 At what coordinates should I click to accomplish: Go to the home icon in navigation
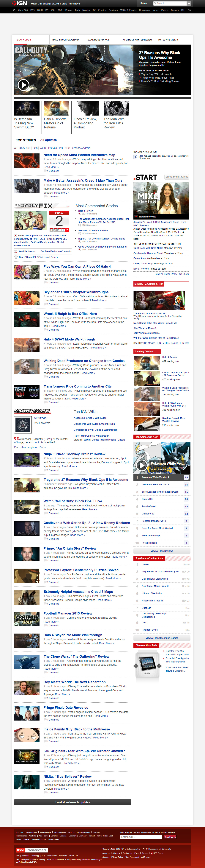(x=14, y=10)
